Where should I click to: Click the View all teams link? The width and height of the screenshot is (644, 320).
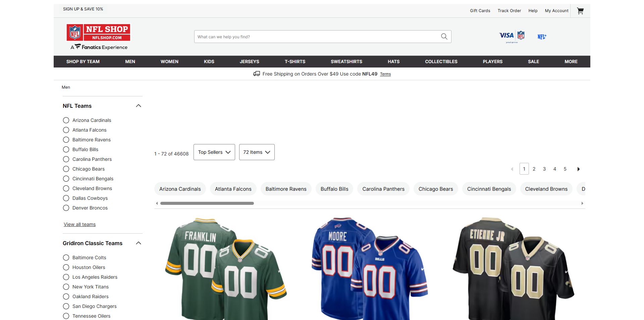[79, 224]
